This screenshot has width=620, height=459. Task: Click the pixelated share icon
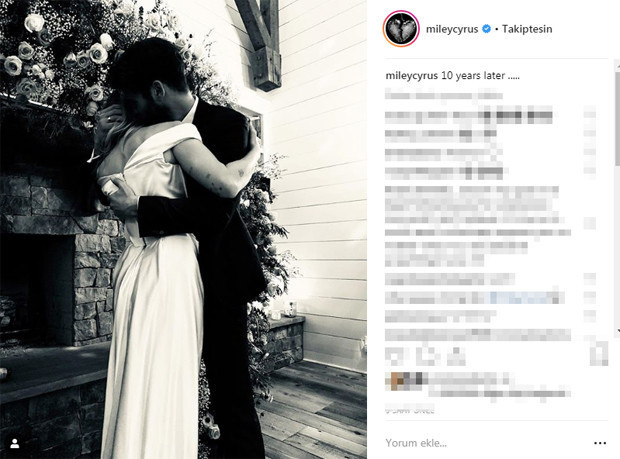456,355
